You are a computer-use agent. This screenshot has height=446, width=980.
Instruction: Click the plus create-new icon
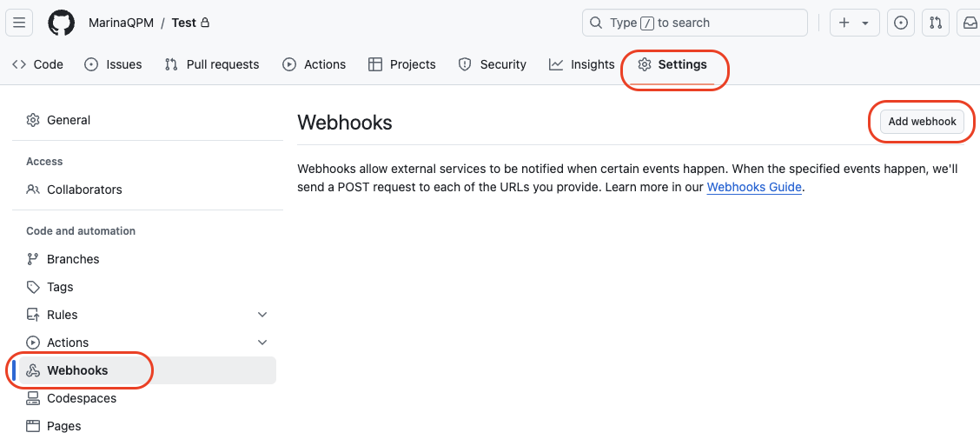point(844,23)
